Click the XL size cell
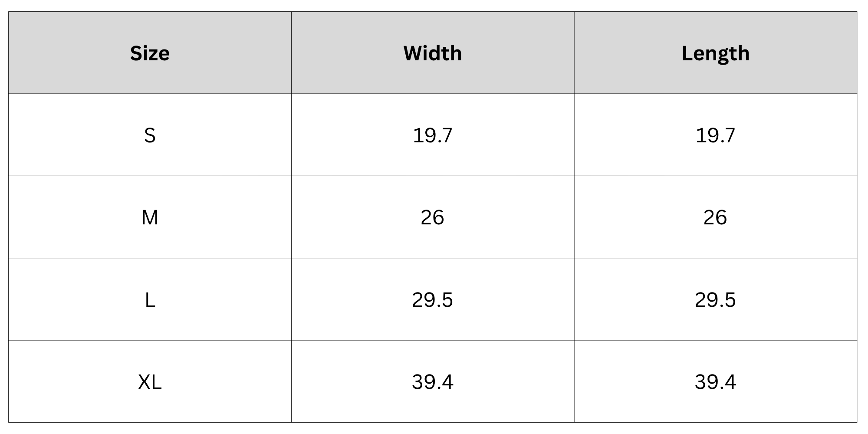 point(150,382)
